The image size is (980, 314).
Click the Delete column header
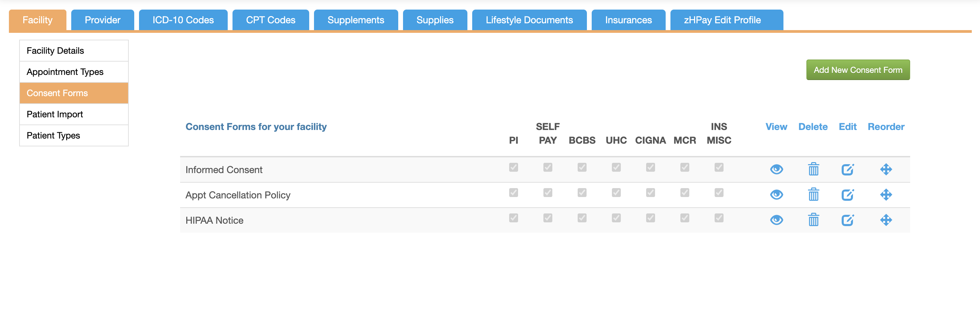[x=813, y=127]
